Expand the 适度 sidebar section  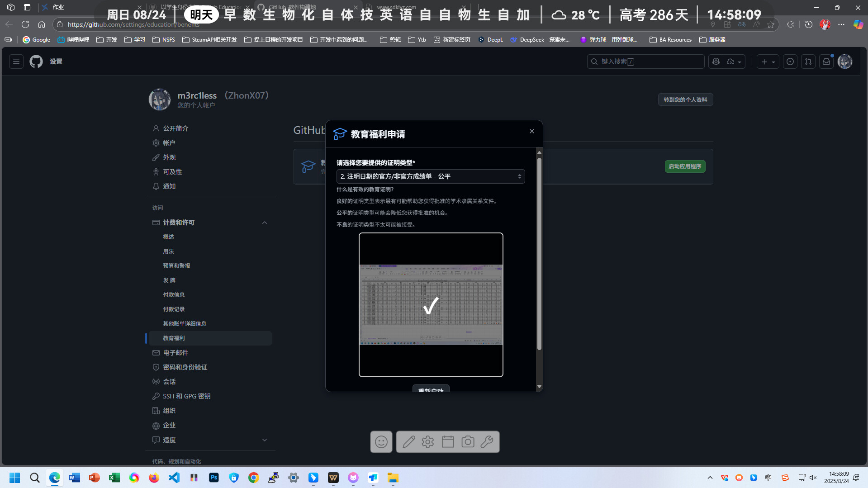[265, 440]
